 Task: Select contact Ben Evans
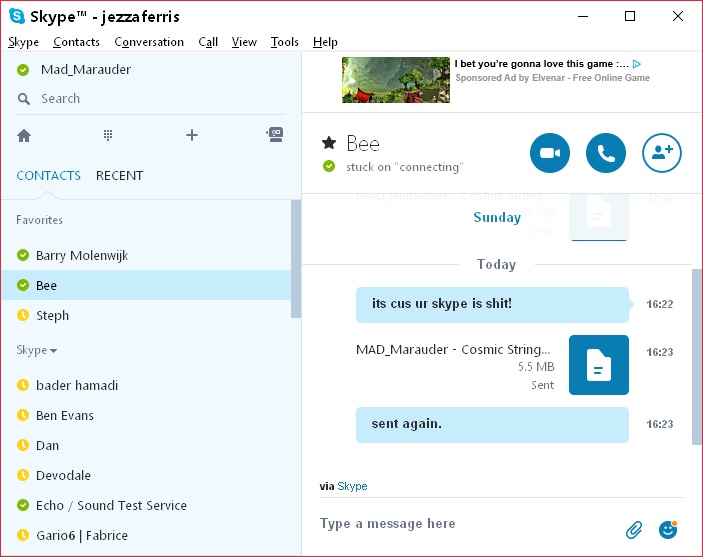click(x=146, y=415)
